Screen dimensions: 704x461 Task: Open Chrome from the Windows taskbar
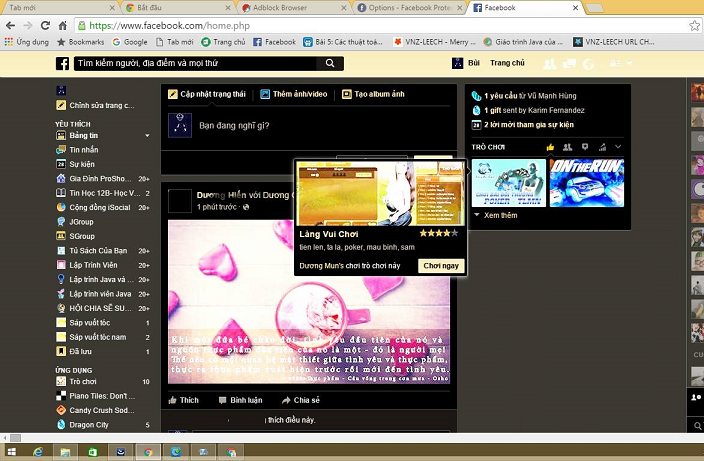(148, 452)
